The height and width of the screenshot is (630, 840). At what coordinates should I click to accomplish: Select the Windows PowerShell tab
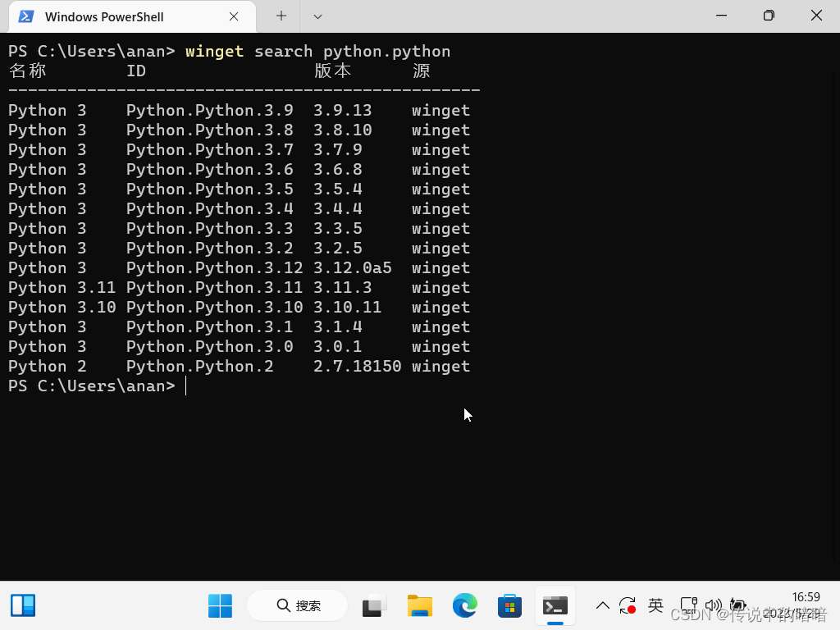pos(132,16)
